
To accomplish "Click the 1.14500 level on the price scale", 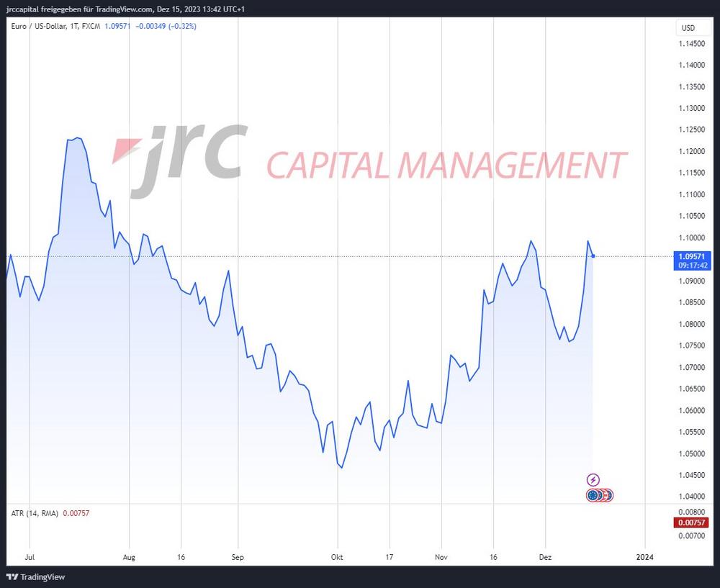I will [691, 44].
